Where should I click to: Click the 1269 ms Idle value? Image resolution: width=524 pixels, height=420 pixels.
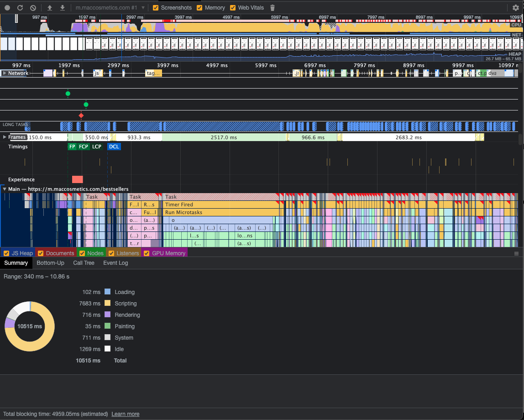[x=89, y=349]
